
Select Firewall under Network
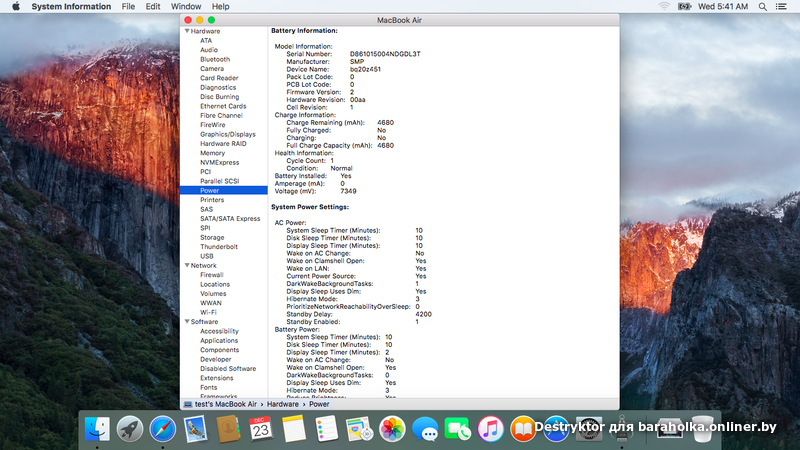[212, 274]
